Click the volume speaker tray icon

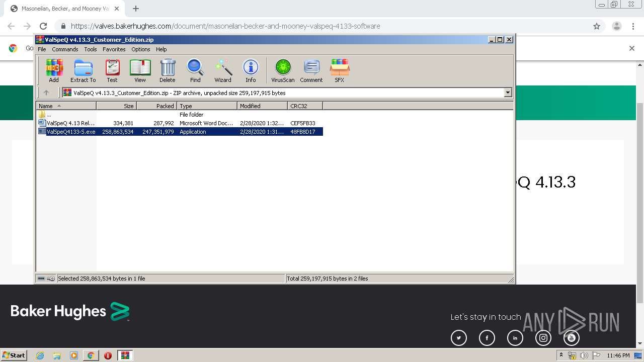[584, 355]
